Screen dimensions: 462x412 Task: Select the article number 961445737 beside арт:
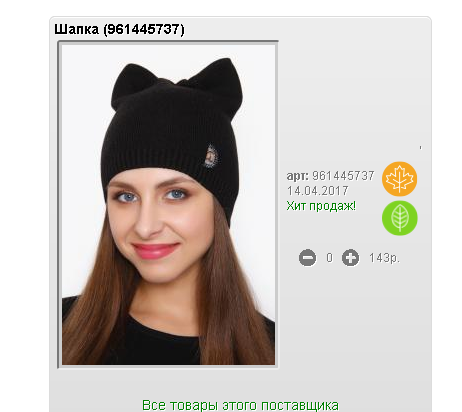click(343, 176)
